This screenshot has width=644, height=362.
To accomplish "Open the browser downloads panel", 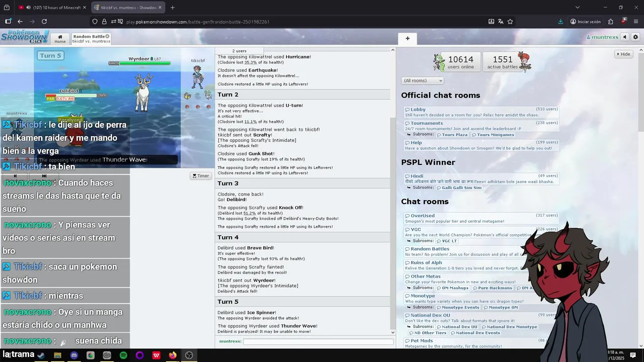I will 560,22.
